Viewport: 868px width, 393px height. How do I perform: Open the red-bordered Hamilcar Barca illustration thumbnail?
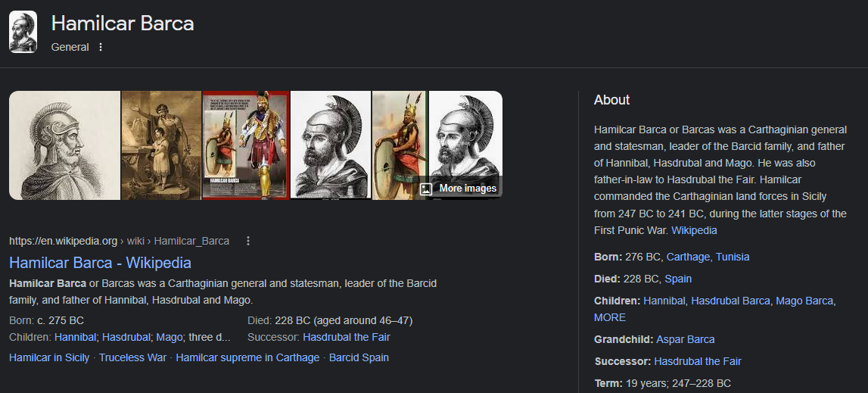(246, 145)
